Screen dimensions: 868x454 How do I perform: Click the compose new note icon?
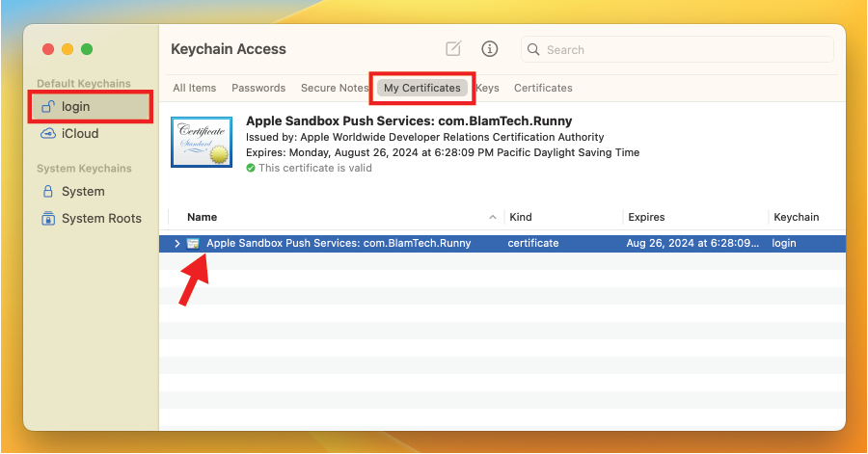coord(453,48)
